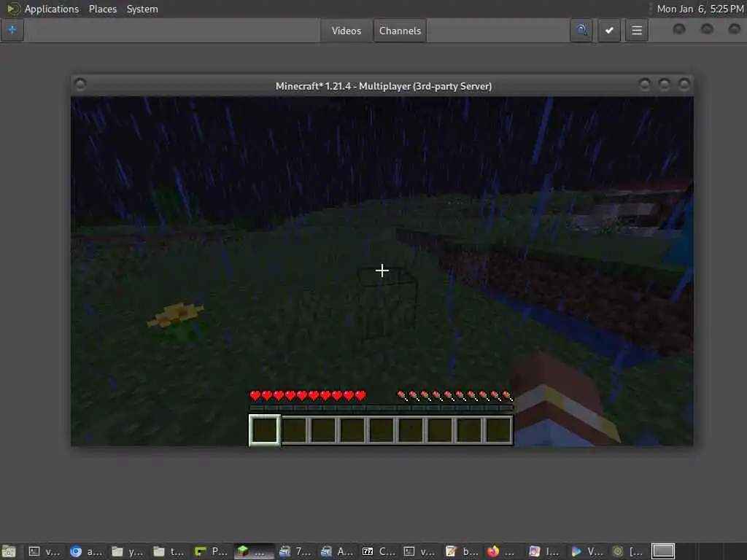The width and height of the screenshot is (747, 560).
Task: Open the folder taskbar entry 'y...'
Action: coord(127,551)
